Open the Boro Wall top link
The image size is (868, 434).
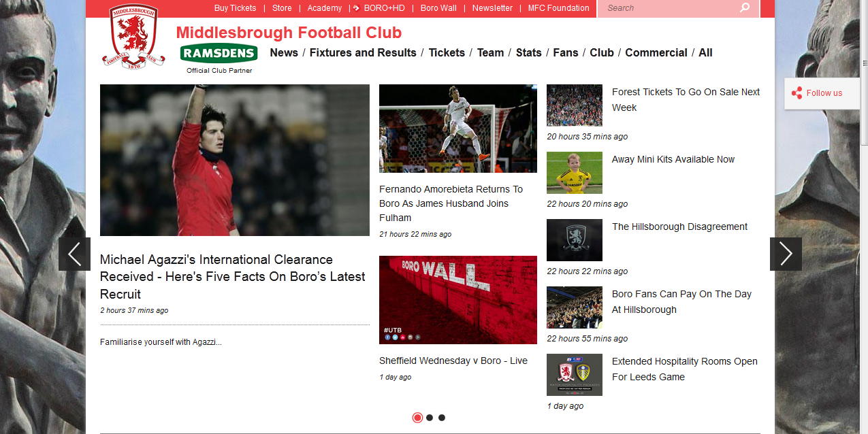pos(438,8)
